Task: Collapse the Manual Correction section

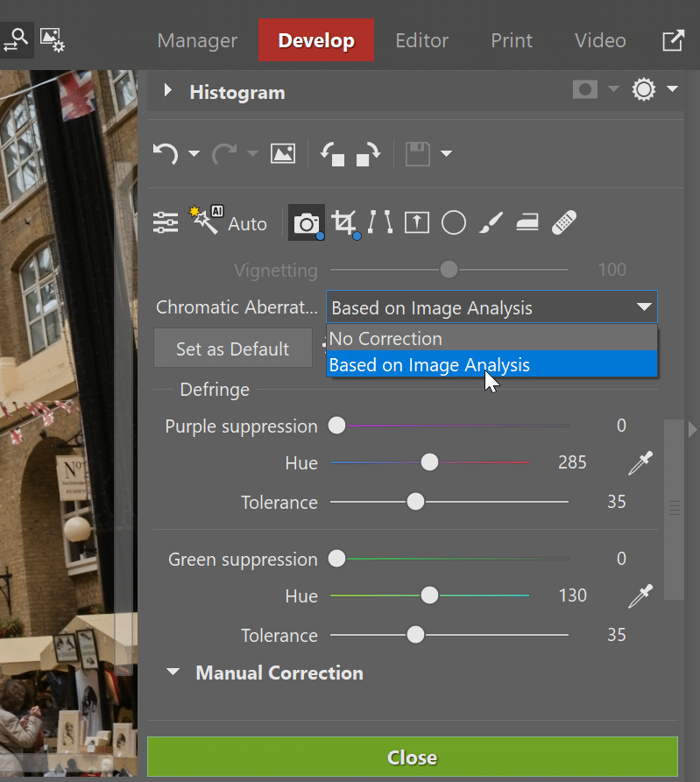Action: (x=173, y=673)
